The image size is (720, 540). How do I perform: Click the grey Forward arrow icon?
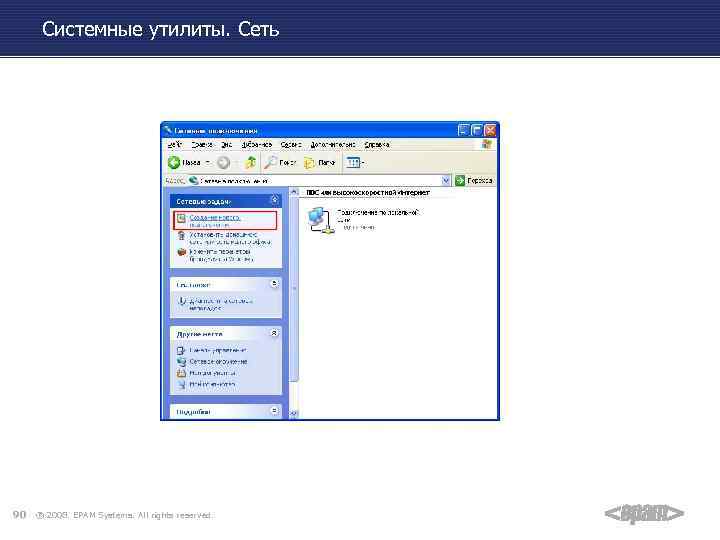[x=224, y=162]
